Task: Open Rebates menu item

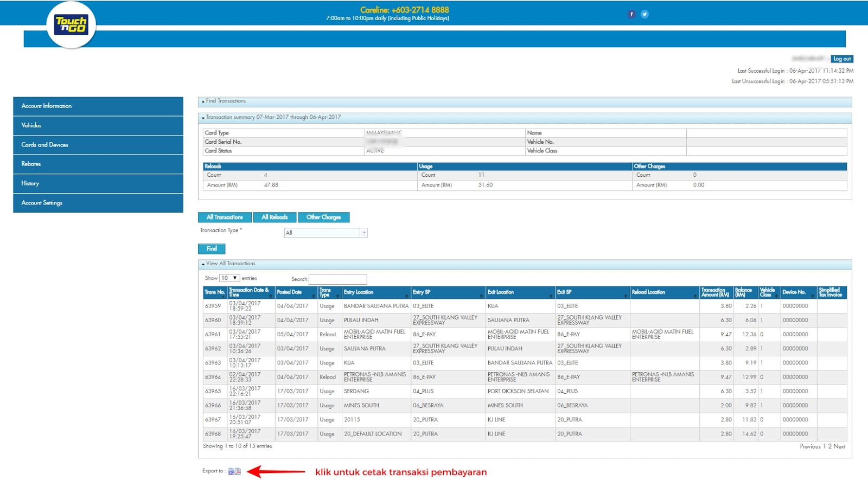Action: tap(98, 164)
